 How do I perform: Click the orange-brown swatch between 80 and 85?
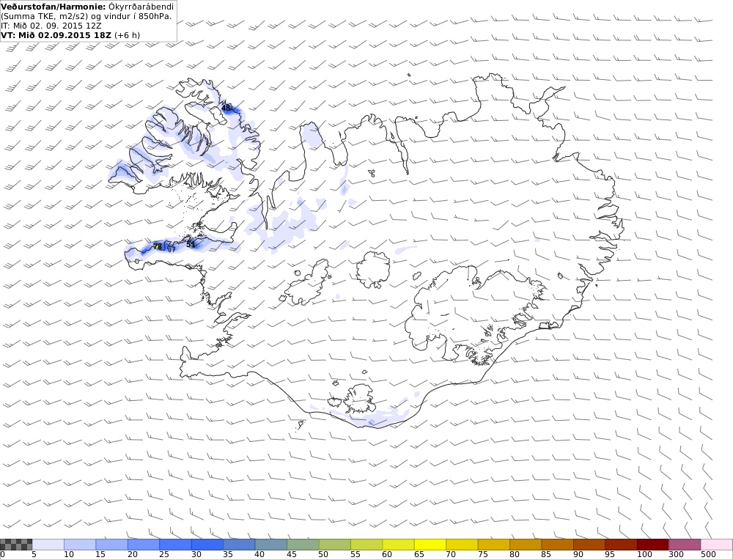pos(526,544)
